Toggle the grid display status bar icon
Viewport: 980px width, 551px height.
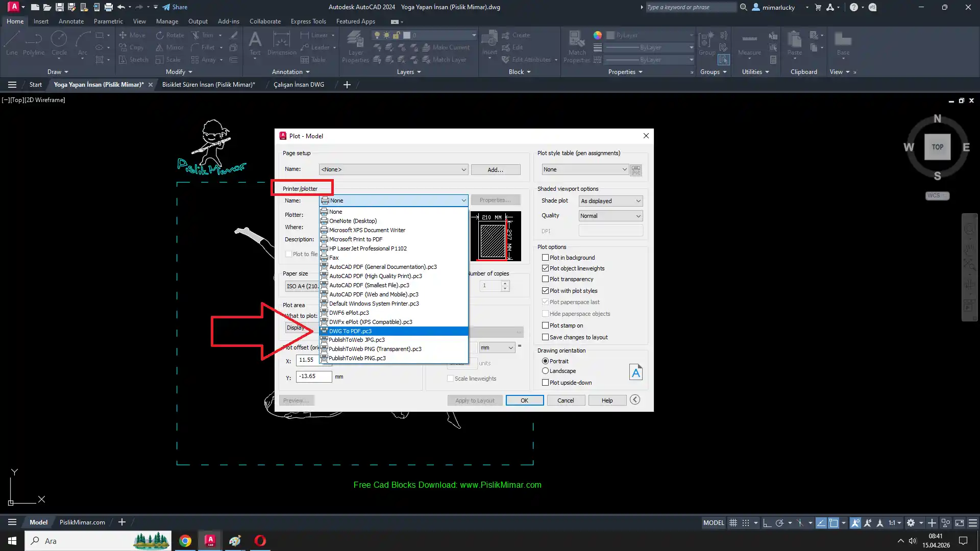coord(733,523)
